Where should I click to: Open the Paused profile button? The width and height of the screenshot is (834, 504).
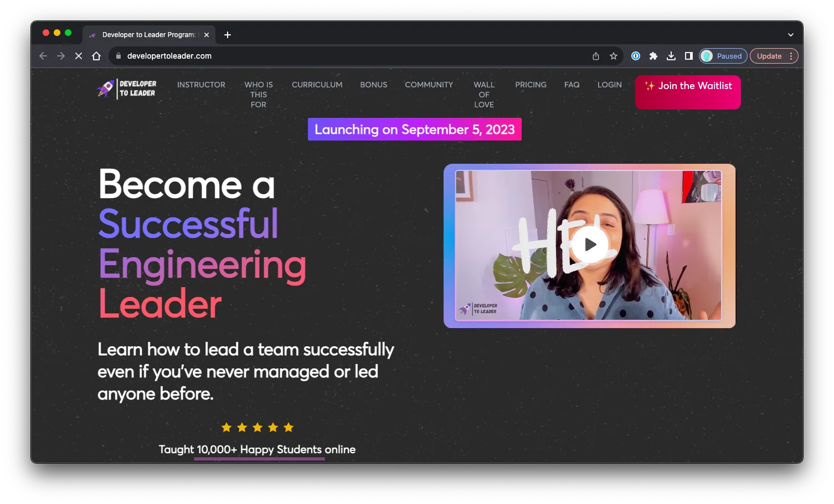[x=723, y=56]
